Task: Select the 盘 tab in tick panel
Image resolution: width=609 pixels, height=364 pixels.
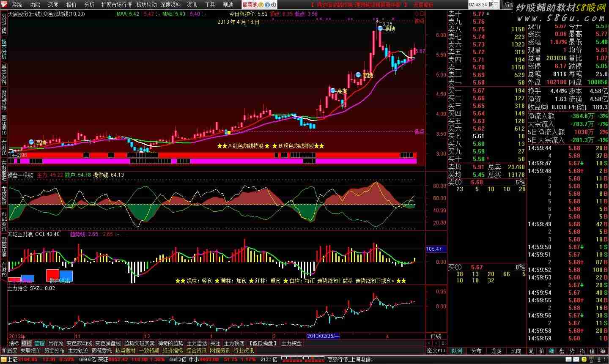Action: click(x=562, y=351)
